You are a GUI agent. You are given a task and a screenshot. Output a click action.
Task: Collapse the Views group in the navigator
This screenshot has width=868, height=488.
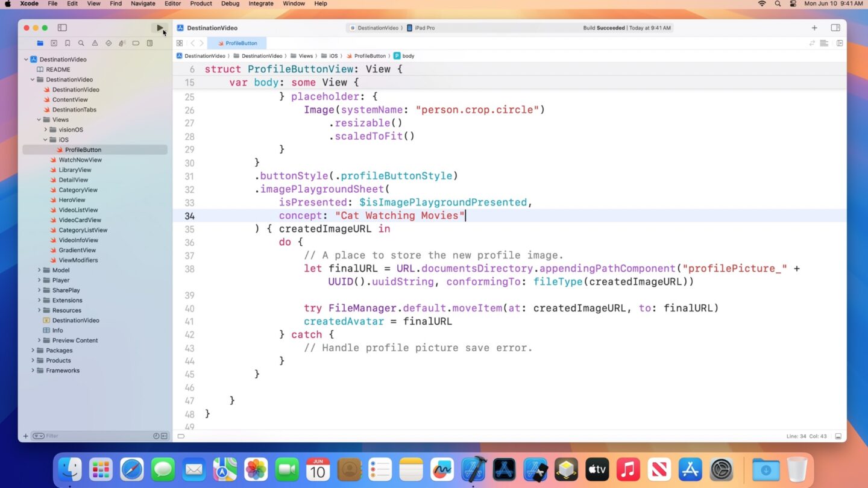[39, 119]
